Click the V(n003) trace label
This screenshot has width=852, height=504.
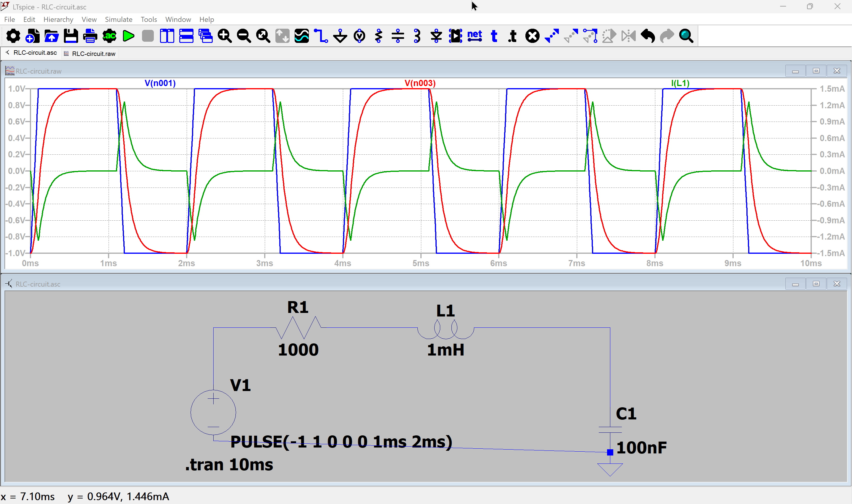coord(420,83)
